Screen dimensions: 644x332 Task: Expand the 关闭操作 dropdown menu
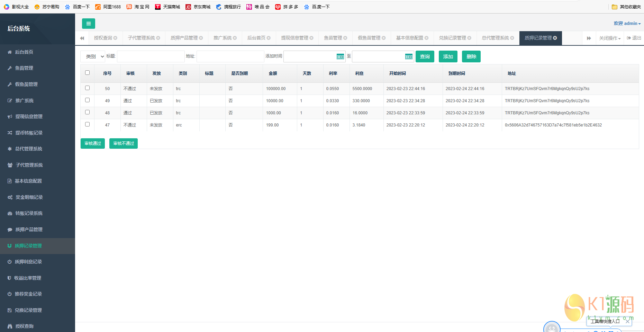click(x=610, y=38)
